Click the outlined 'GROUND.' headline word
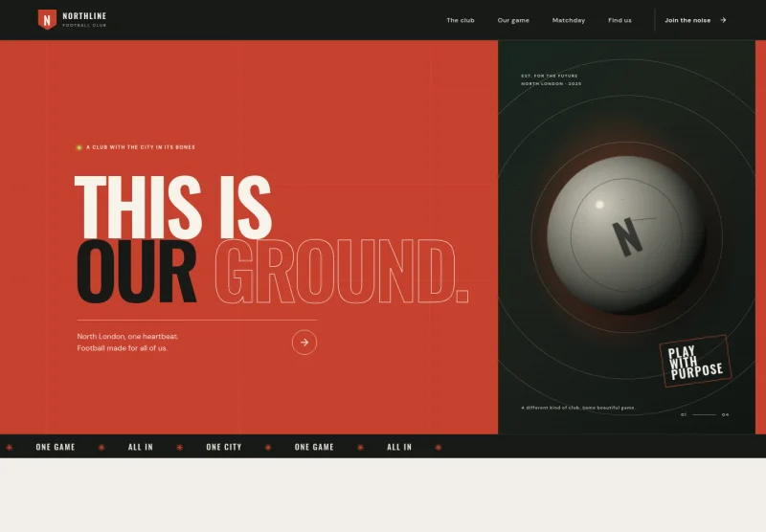This screenshot has height=532, width=766. (x=342, y=272)
